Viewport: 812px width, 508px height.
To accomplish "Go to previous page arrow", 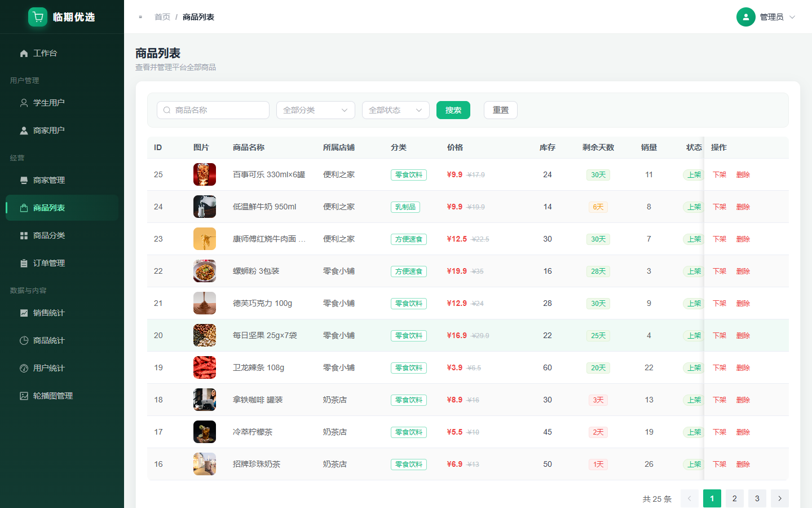I will point(690,498).
